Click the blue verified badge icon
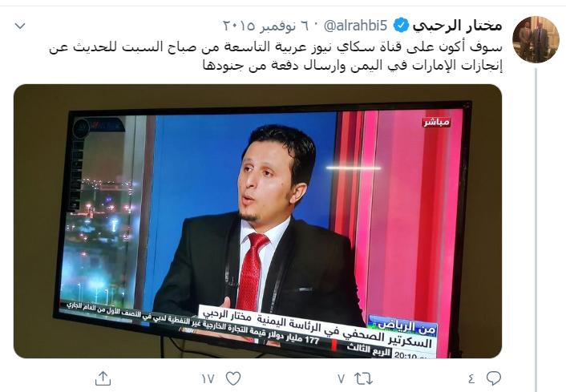This screenshot has width=566, height=392. (401, 26)
